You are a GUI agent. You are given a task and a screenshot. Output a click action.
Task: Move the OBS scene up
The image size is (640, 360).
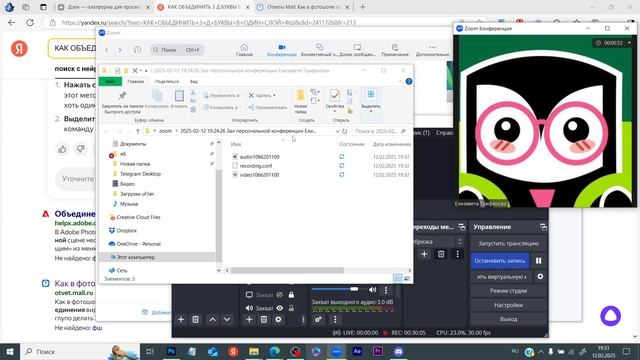212,320
